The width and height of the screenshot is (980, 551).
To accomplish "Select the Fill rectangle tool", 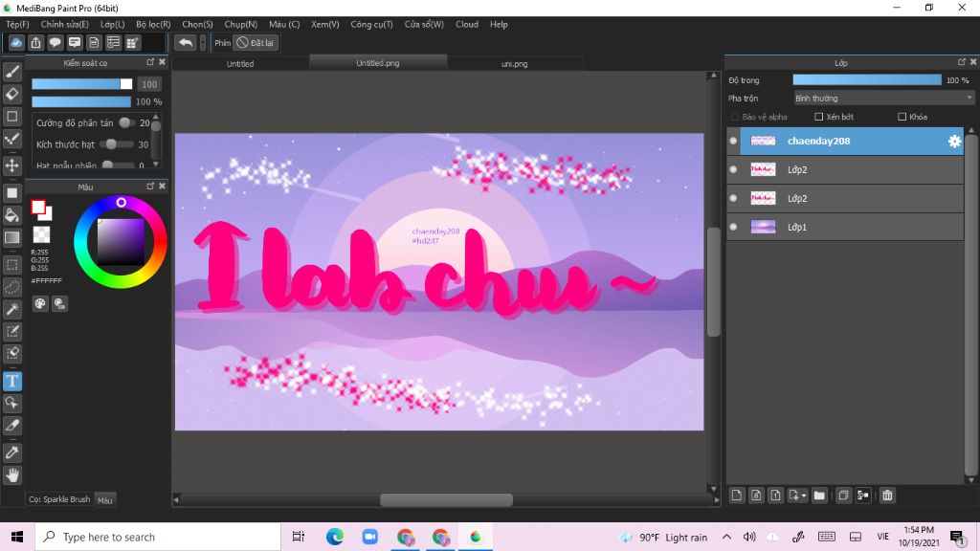I will pyautogui.click(x=11, y=193).
